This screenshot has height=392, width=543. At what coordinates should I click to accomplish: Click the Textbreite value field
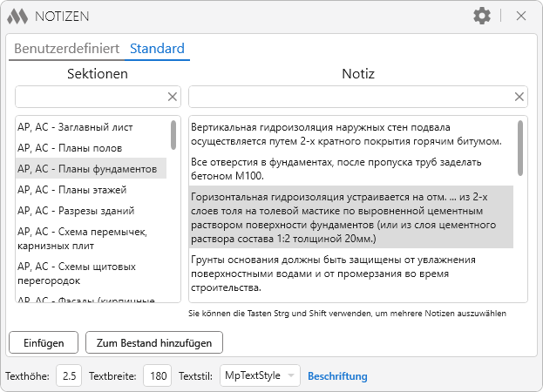click(159, 376)
